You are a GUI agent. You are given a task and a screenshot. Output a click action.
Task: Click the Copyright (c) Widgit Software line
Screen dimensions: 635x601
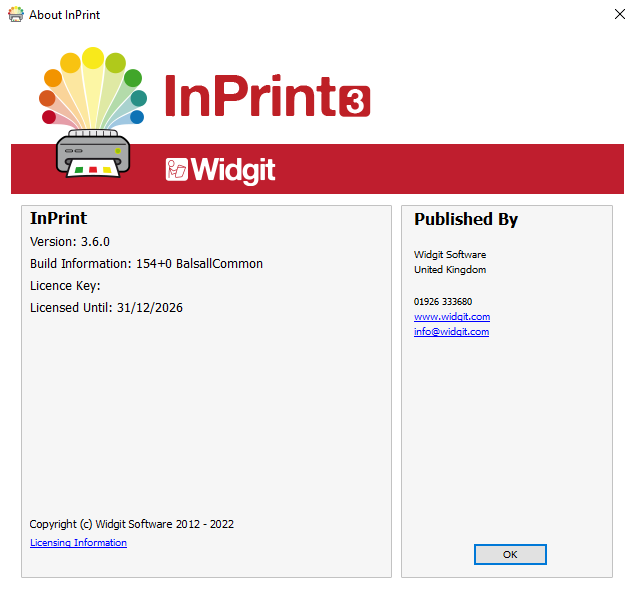point(132,524)
